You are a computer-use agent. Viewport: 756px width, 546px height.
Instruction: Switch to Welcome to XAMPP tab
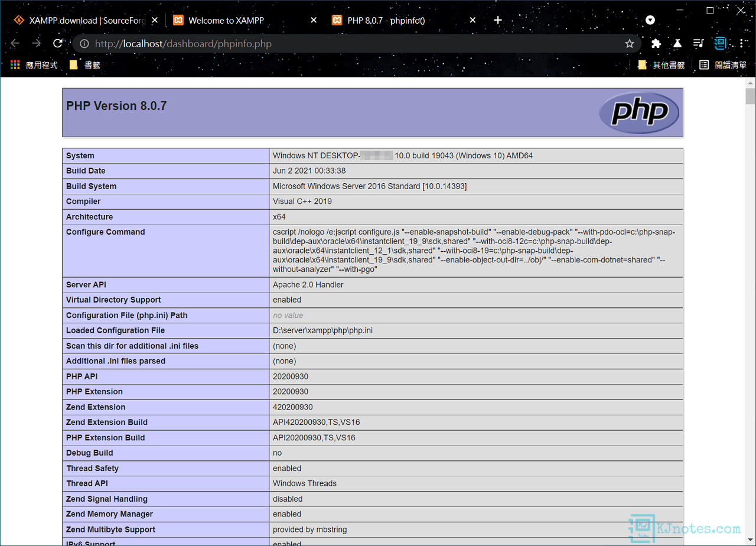[245, 20]
